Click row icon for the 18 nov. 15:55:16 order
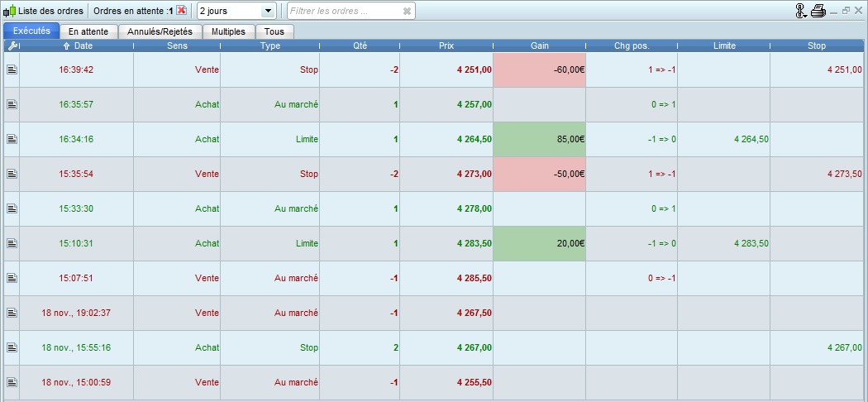 pos(12,348)
